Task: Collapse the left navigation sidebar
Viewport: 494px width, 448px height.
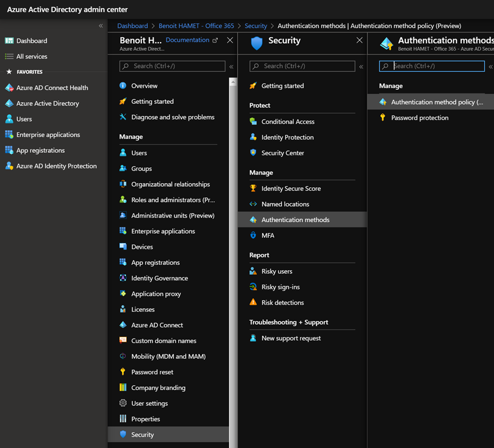Action: pos(100,26)
